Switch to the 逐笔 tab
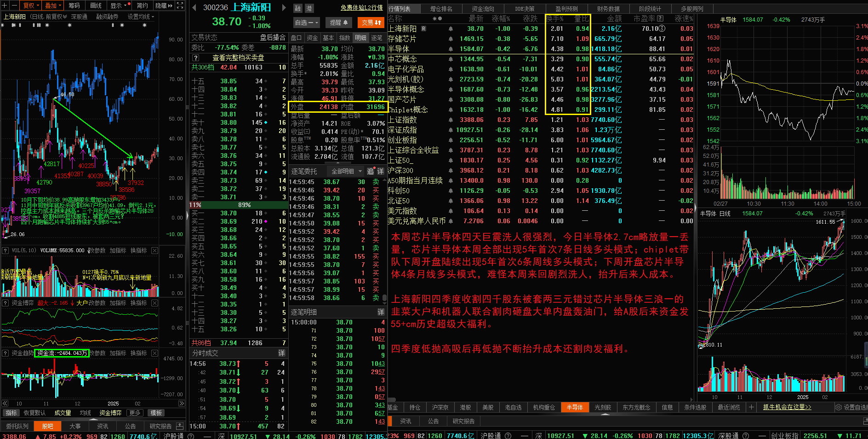The height and width of the screenshot is (439, 868). click(x=377, y=38)
